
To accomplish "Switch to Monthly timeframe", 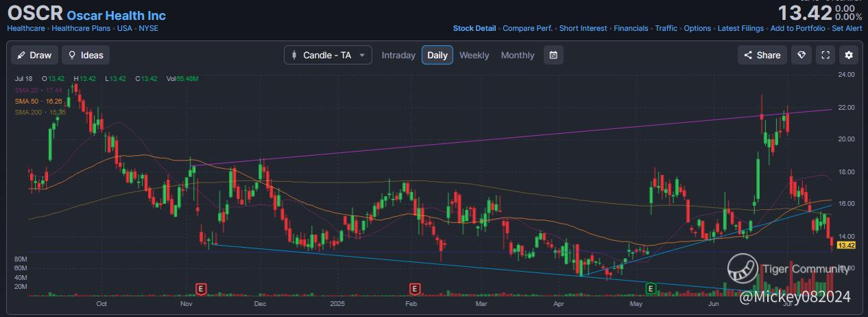I will click(x=518, y=55).
